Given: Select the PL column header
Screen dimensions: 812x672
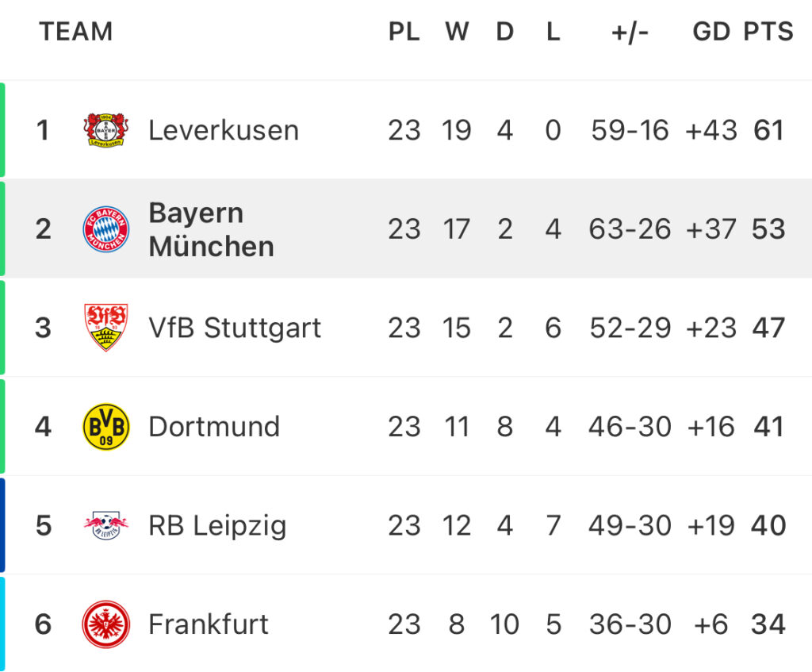Looking at the screenshot, I should pos(404,32).
